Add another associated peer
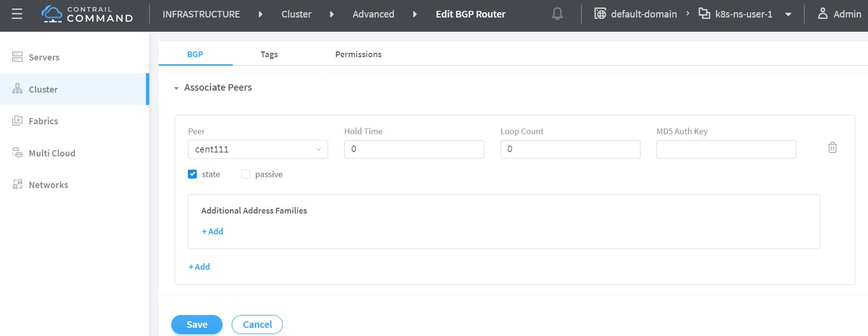The width and height of the screenshot is (868, 336). click(199, 267)
